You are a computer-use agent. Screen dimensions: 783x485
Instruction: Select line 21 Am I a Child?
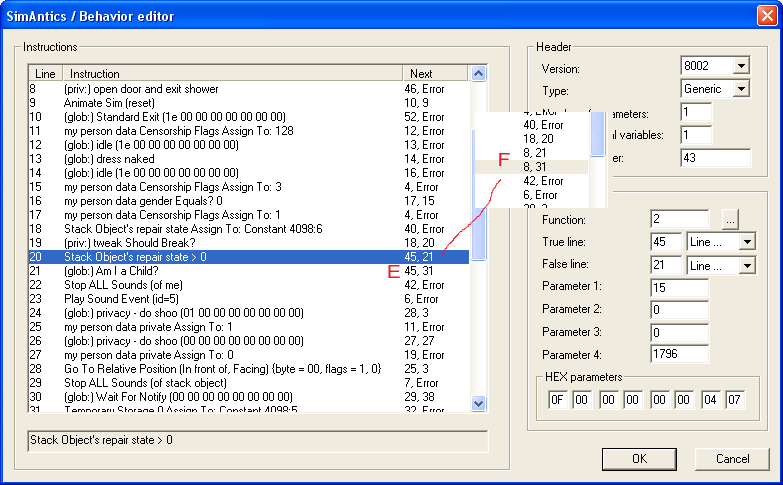[249, 271]
